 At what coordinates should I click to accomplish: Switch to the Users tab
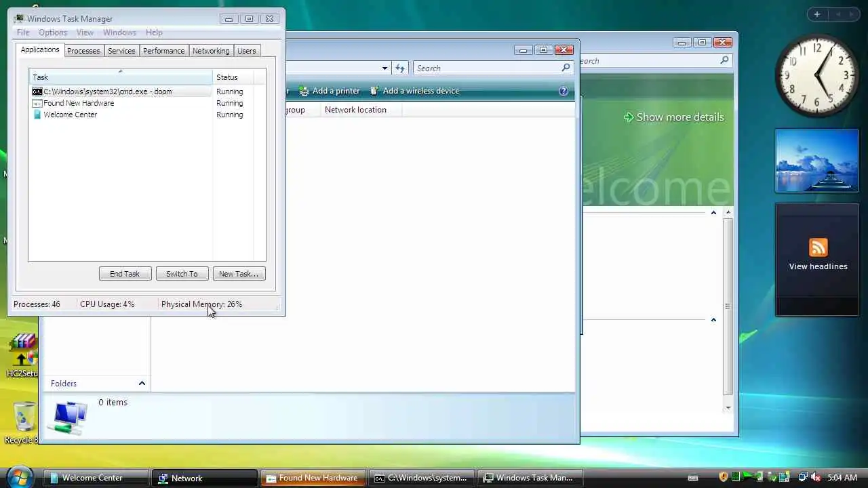coord(246,51)
